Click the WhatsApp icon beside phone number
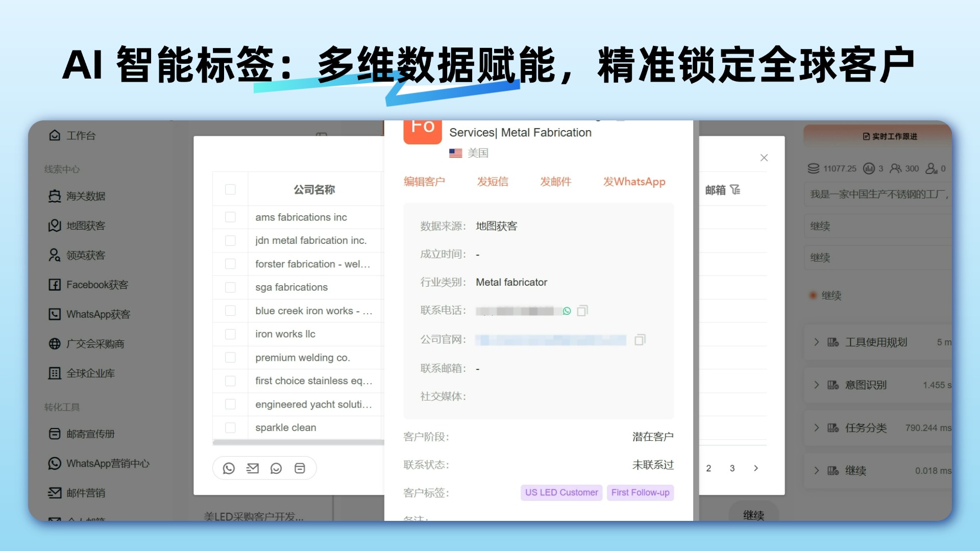980x551 pixels. 567,311
